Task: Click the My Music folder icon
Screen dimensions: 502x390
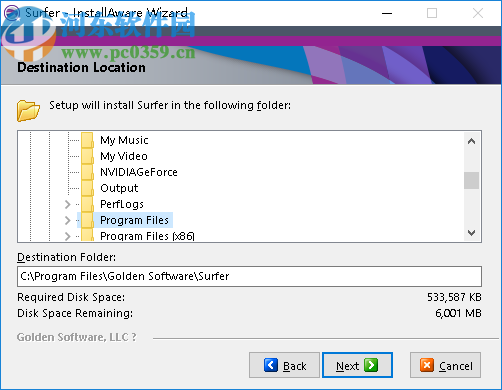Action: click(87, 140)
